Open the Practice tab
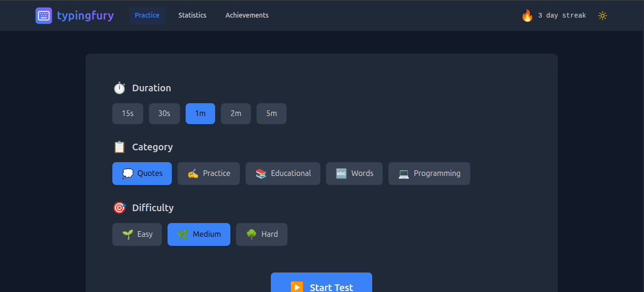644x292 pixels. click(147, 16)
